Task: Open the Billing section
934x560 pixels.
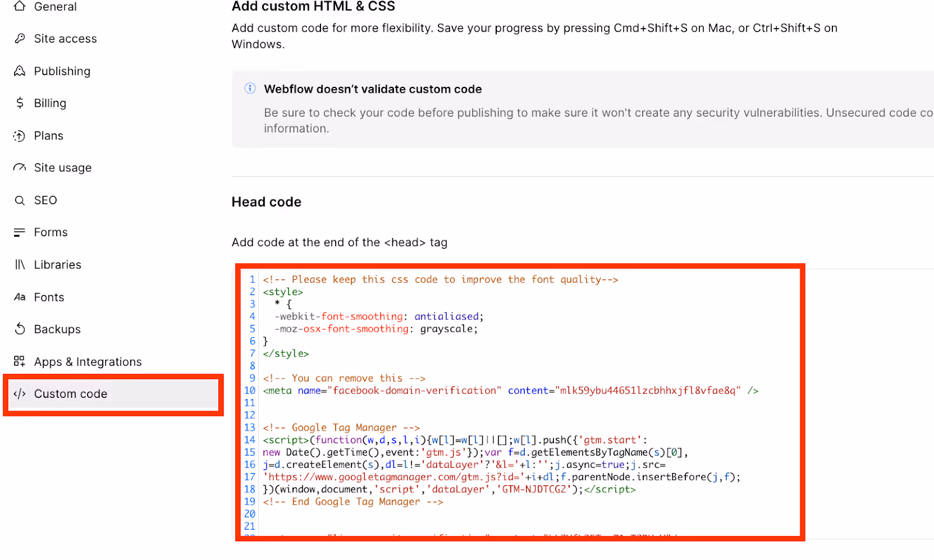Action: click(50, 103)
